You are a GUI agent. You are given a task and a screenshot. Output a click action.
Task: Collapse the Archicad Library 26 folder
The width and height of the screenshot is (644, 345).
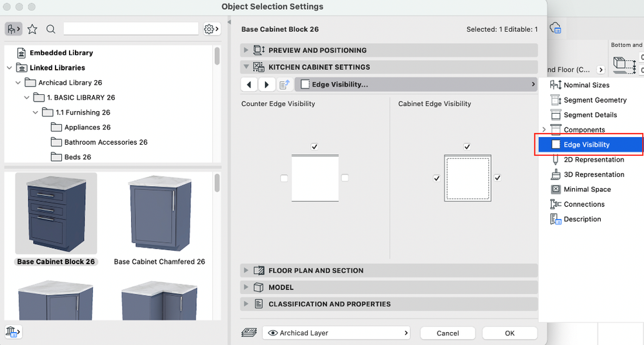[18, 83]
